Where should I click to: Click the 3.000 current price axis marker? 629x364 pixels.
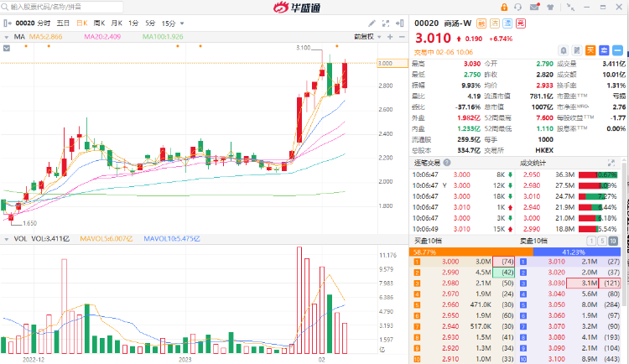click(392, 64)
